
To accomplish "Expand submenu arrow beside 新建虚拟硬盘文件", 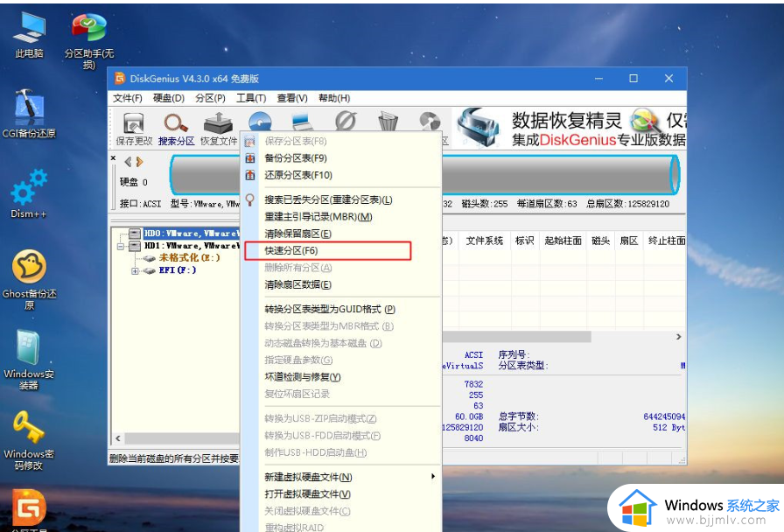I will click(x=433, y=477).
